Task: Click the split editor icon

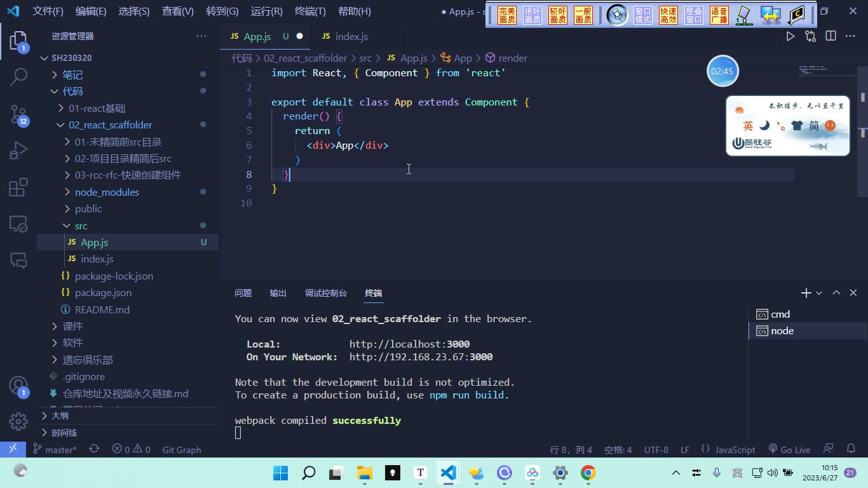Action: click(x=831, y=36)
